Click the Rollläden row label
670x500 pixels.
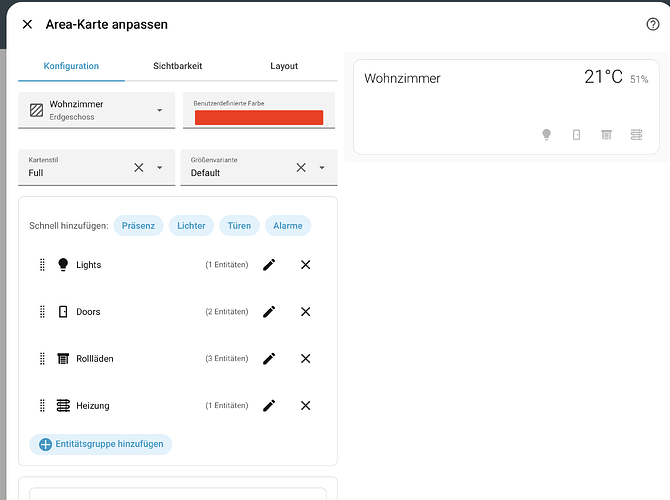95,359
